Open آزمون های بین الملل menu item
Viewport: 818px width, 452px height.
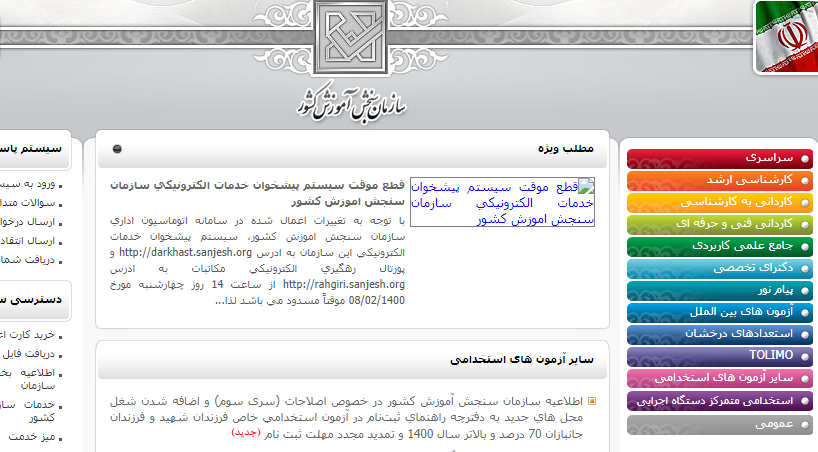click(x=720, y=312)
